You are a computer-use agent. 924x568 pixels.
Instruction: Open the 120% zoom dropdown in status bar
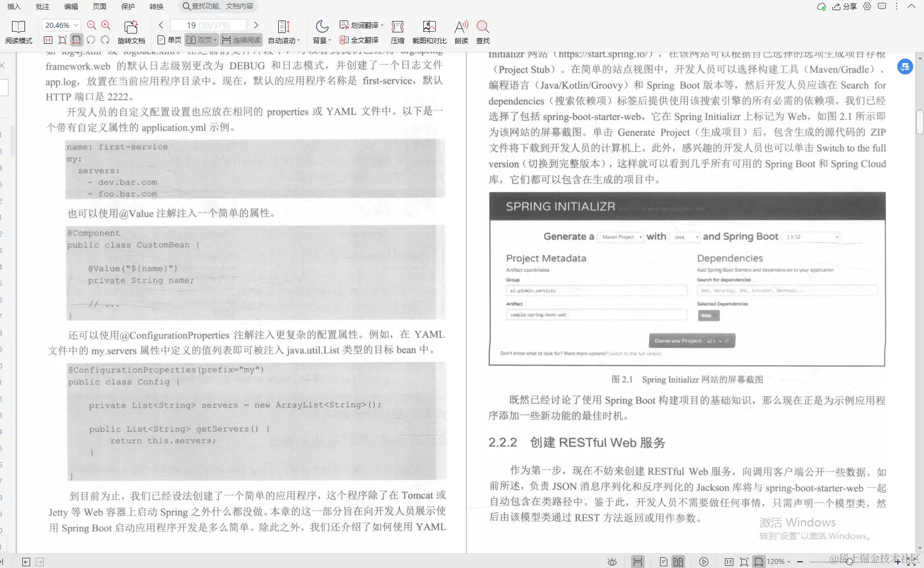pyautogui.click(x=778, y=562)
